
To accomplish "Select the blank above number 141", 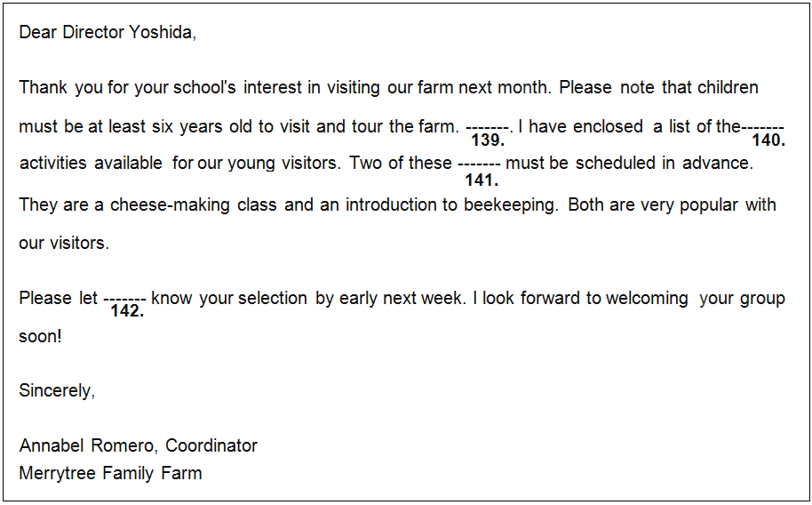I will point(480,164).
